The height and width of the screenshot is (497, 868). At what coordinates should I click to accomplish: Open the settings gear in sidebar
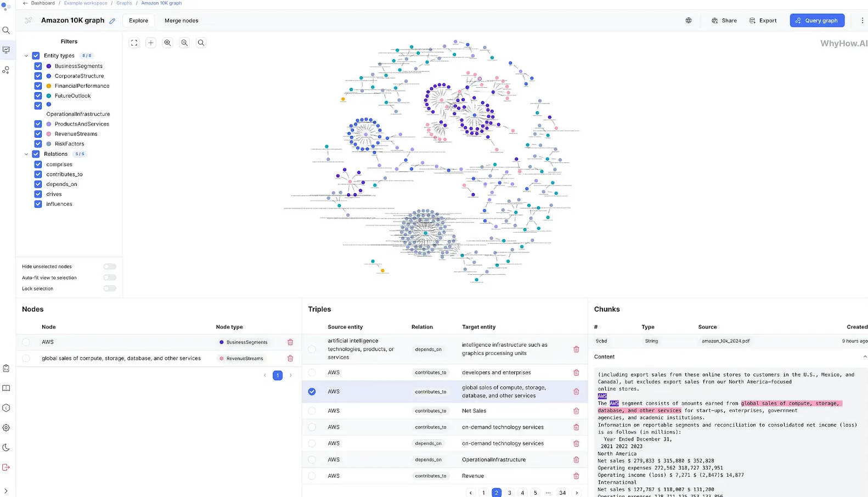click(6, 428)
